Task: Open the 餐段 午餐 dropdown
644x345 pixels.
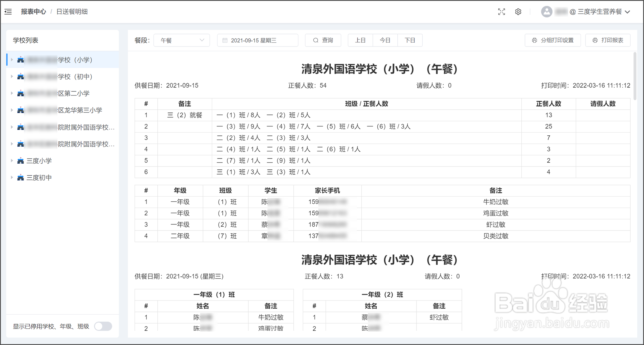Action: pos(182,40)
